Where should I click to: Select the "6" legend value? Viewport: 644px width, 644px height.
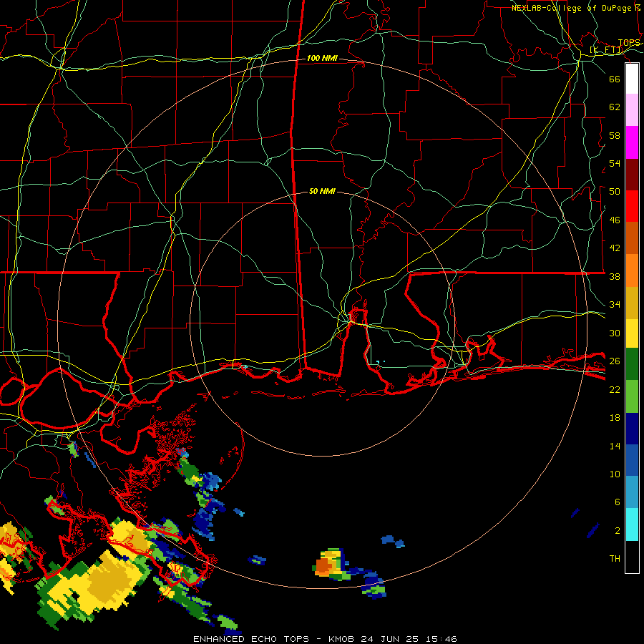point(618,502)
